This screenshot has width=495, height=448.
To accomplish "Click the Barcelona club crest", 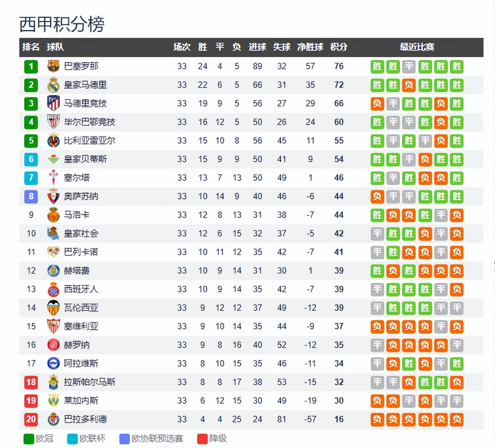I will [53, 66].
